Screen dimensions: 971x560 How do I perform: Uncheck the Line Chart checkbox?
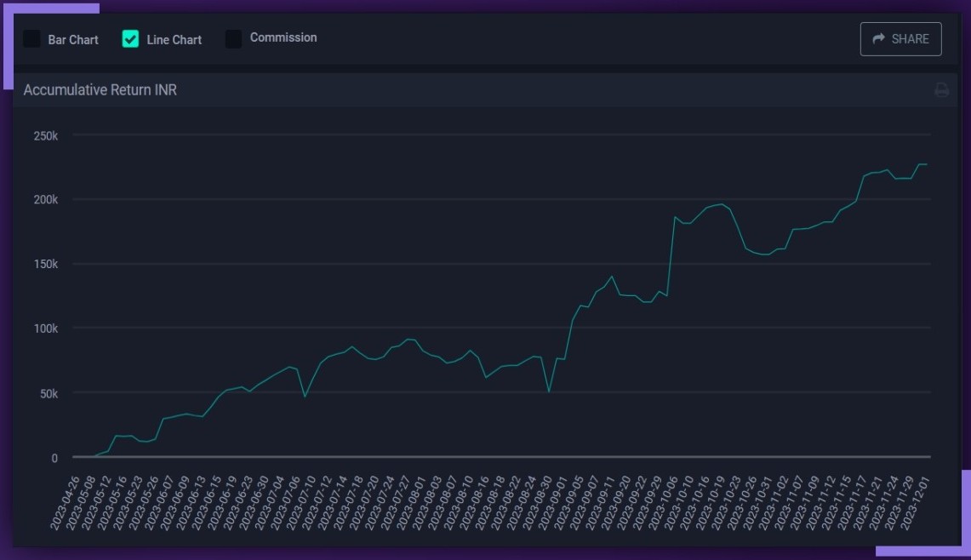tap(130, 39)
